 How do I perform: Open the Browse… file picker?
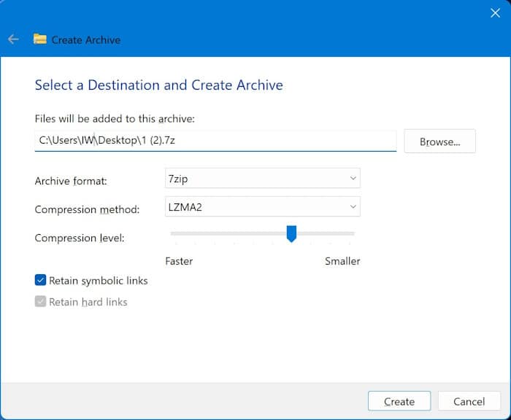tap(439, 141)
